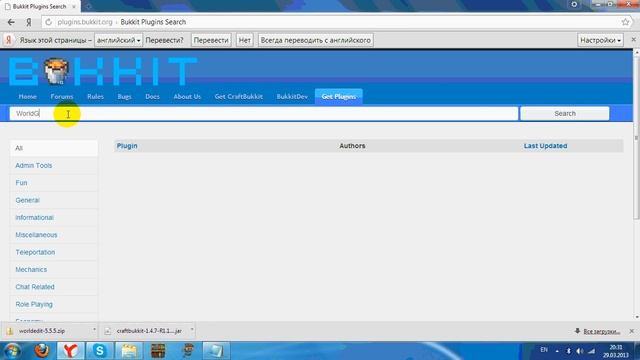640x360 pixels.
Task: Select the Teleportation category
Action: [54, 252]
